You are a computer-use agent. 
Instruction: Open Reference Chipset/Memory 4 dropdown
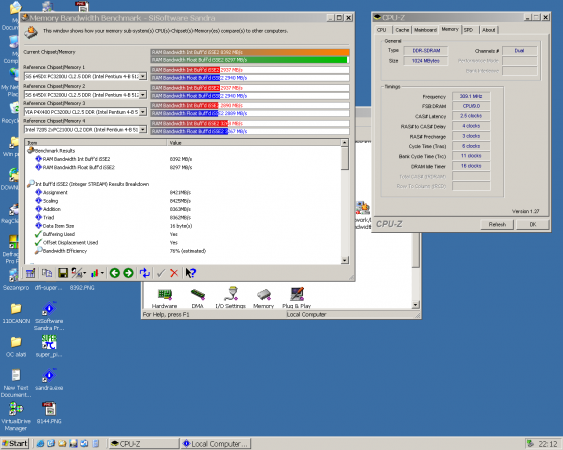143,129
